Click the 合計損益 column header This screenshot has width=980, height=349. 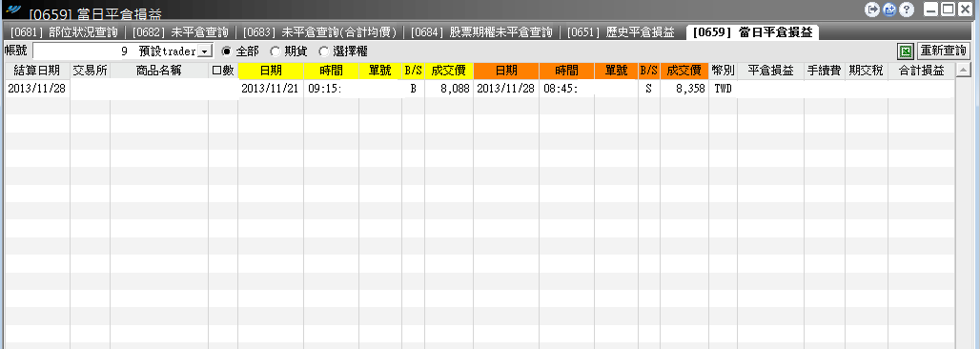(921, 71)
